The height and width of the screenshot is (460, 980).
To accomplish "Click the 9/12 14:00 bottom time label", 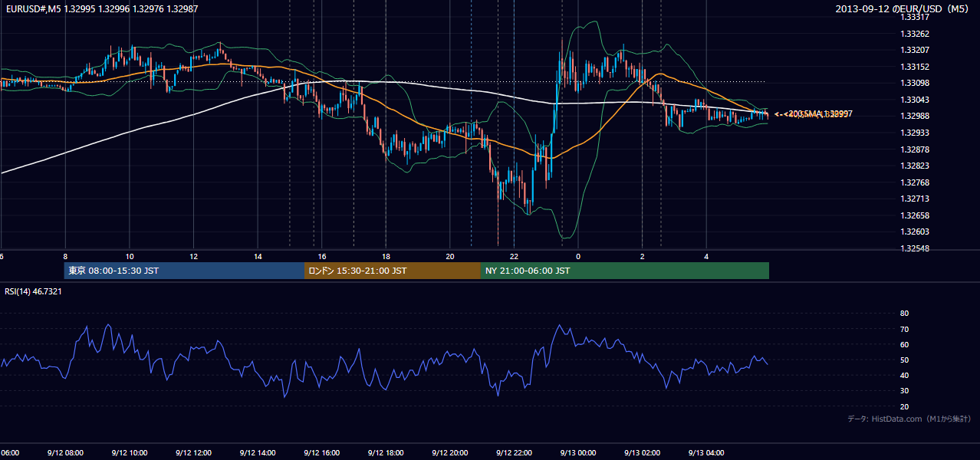I will 257,453.
